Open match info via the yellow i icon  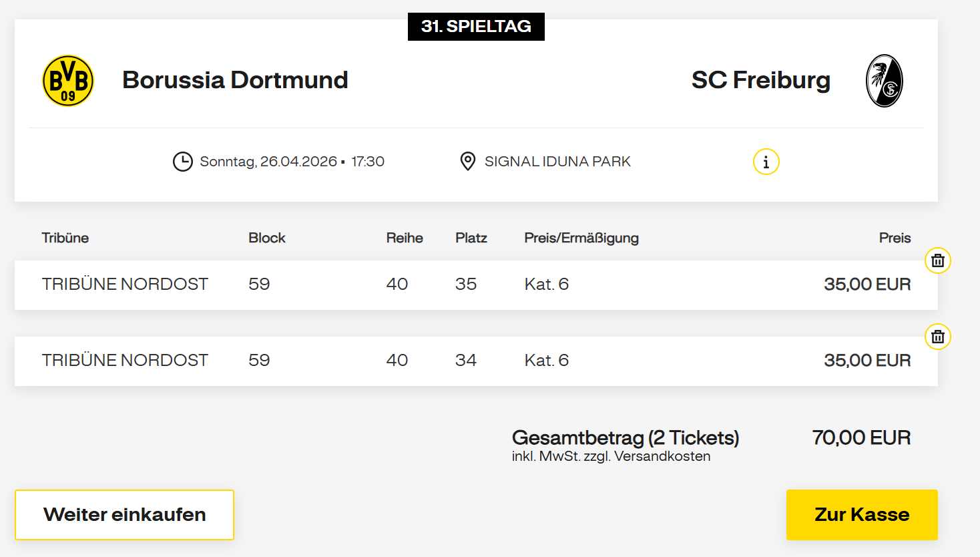click(x=766, y=162)
